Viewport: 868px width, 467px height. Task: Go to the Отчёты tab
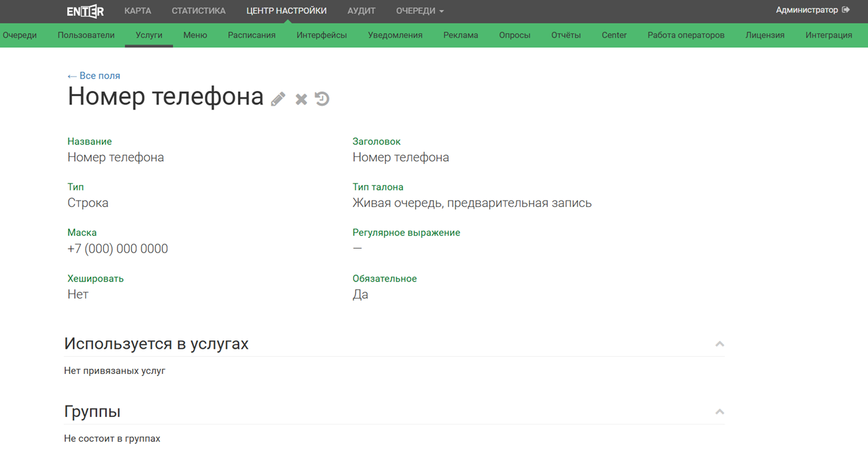click(566, 35)
